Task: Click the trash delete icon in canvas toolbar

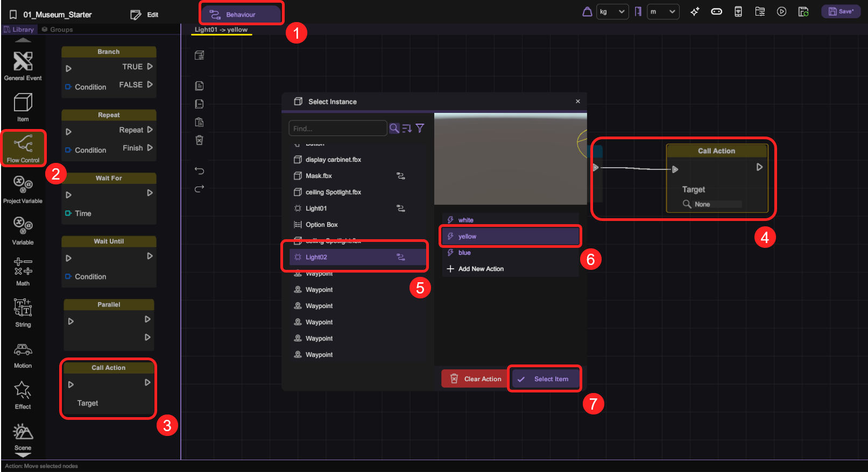Action: tap(199, 140)
